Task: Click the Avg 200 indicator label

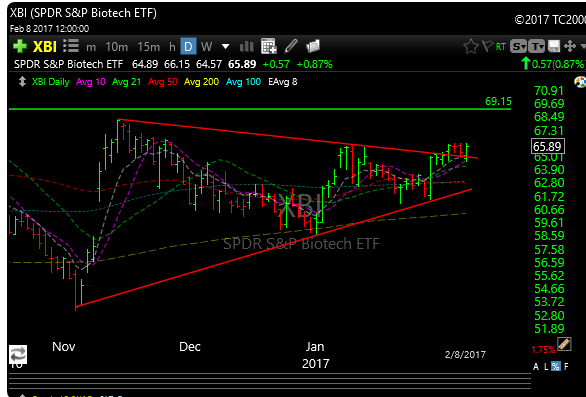Action: 201,81
